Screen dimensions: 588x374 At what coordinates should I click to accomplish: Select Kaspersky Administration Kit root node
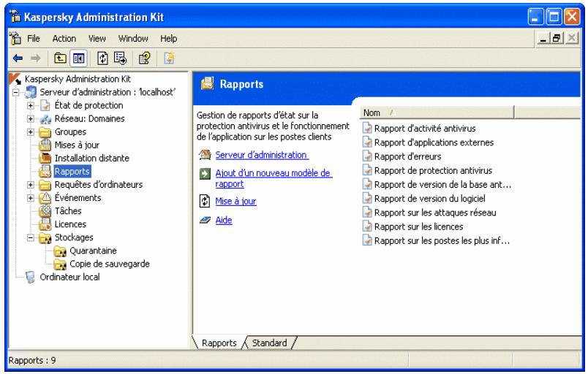[78, 79]
